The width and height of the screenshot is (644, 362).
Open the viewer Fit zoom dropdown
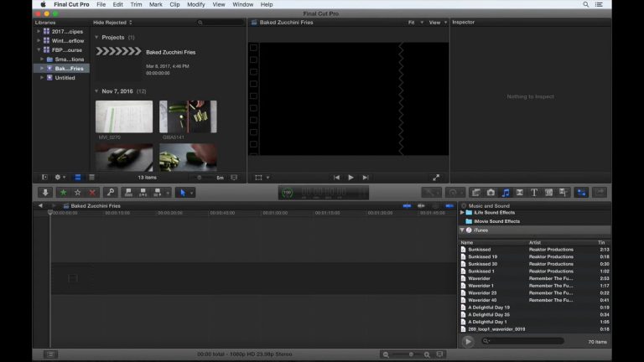416,23
